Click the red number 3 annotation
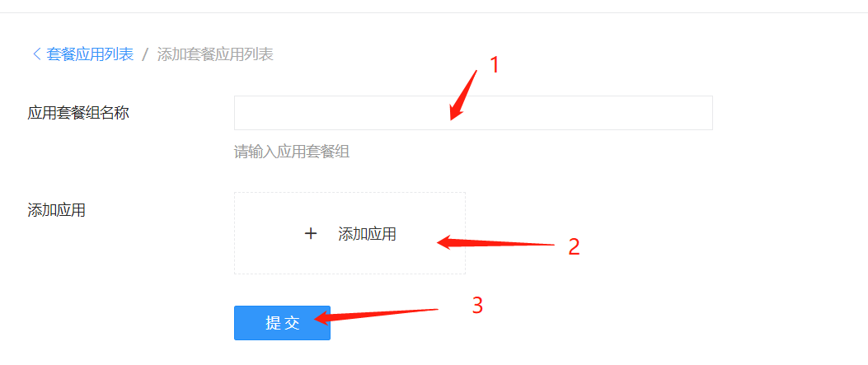Image resolution: width=868 pixels, height=365 pixels. pos(477,306)
